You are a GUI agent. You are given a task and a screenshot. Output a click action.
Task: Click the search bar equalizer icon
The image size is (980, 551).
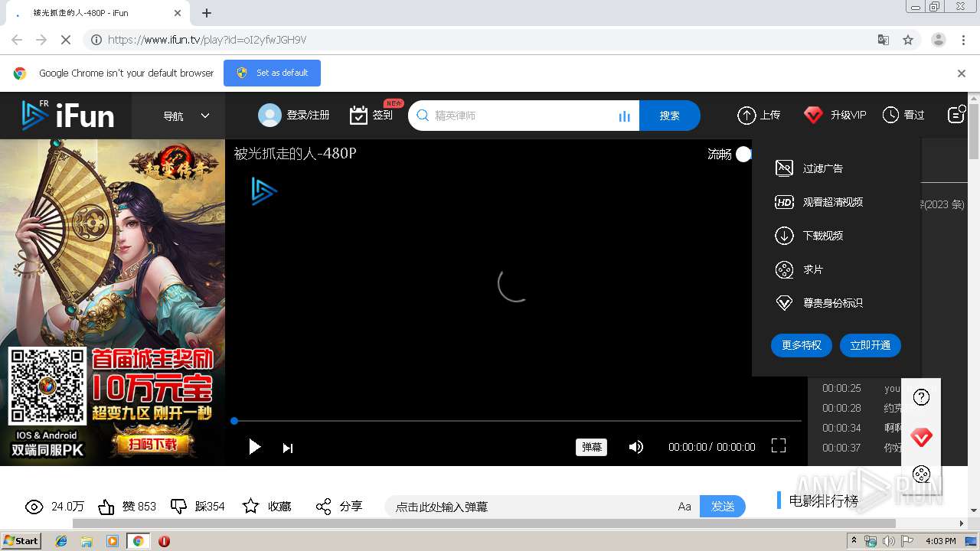[625, 116]
